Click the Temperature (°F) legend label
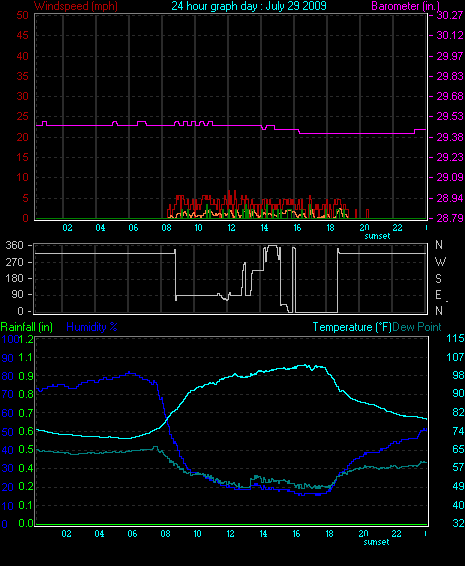This screenshot has width=465, height=566. [352, 327]
